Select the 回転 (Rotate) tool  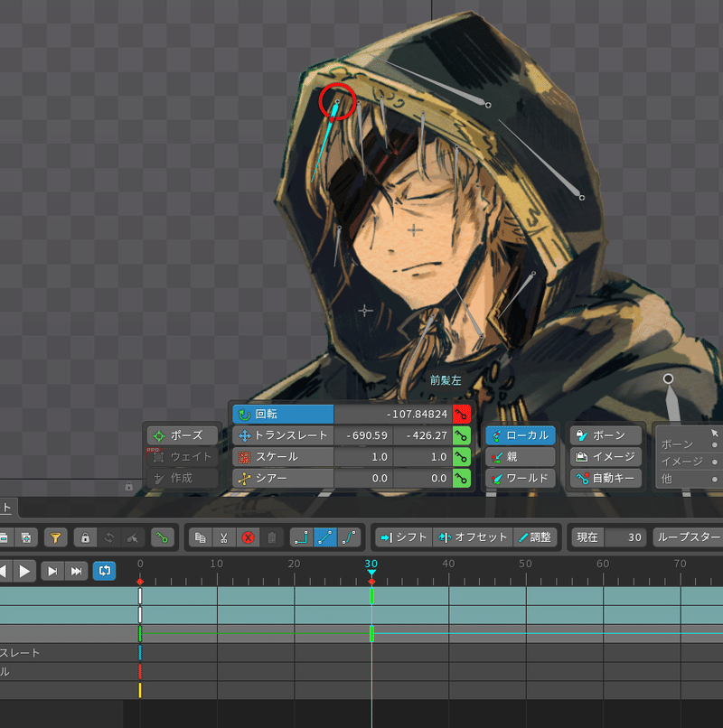(x=283, y=415)
